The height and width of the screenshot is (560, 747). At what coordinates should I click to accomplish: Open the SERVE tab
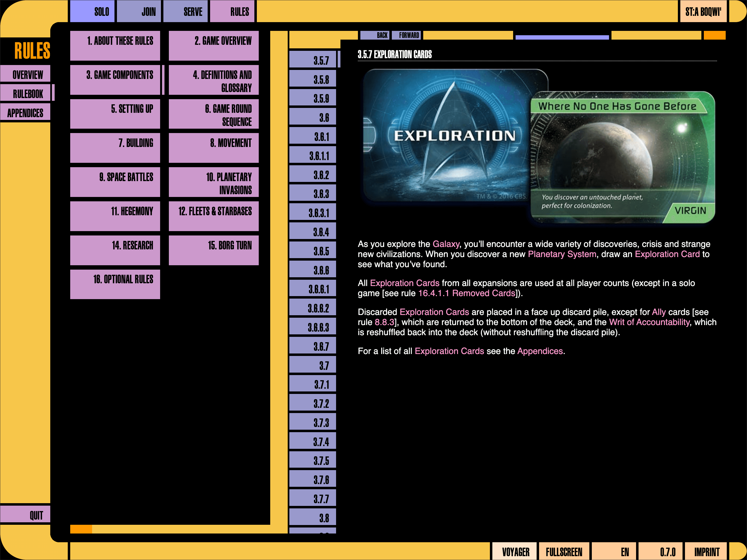pos(186,11)
